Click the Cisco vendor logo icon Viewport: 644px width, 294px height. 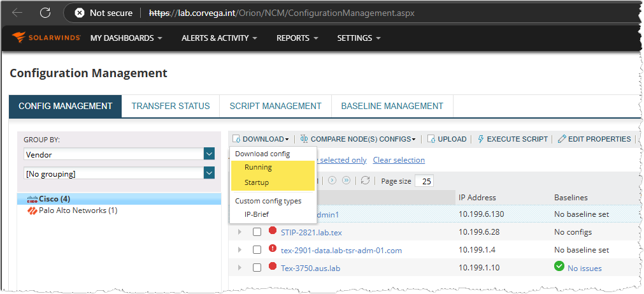[x=32, y=200]
